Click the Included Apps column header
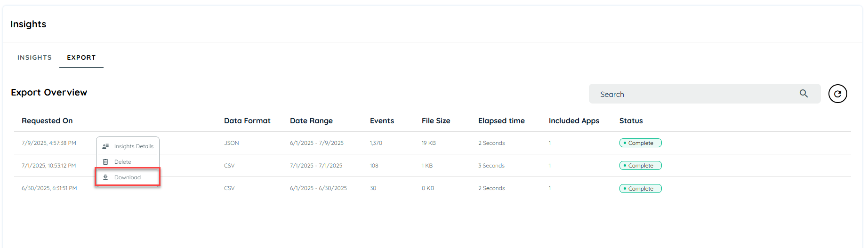Viewport: 868px width, 248px height. (574, 120)
